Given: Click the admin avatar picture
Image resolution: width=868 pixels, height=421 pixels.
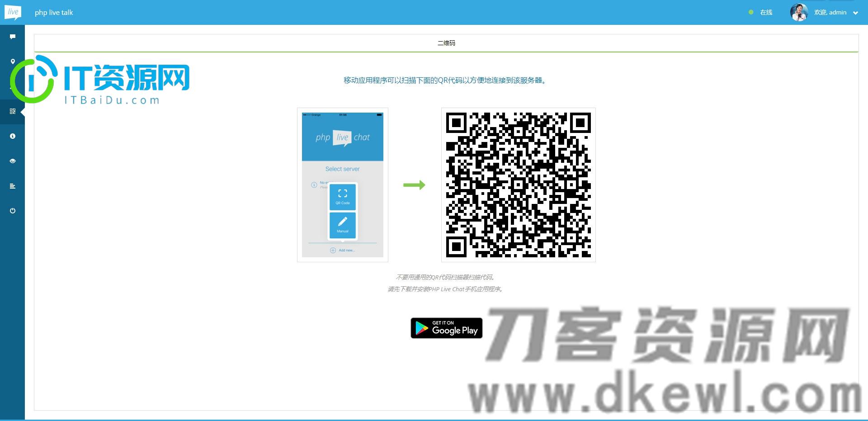Looking at the screenshot, I should (799, 12).
